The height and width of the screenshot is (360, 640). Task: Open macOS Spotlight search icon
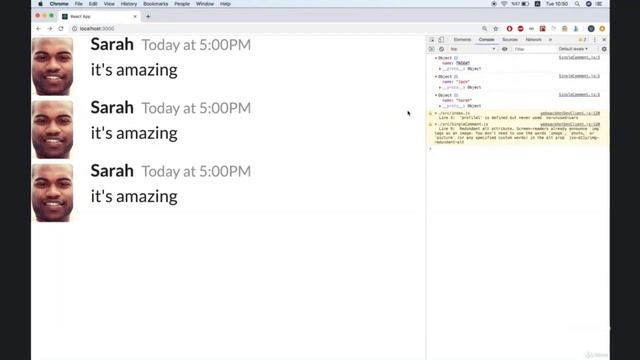click(577, 4)
